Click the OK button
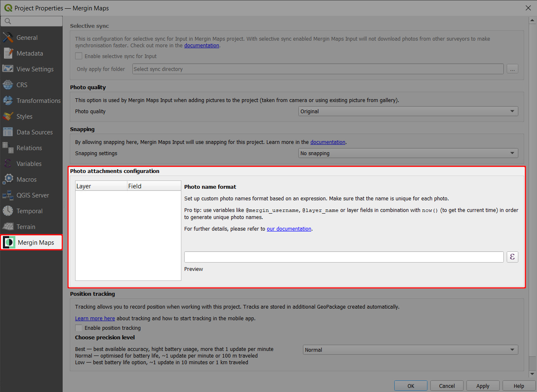The width and height of the screenshot is (537, 392). coord(411,386)
